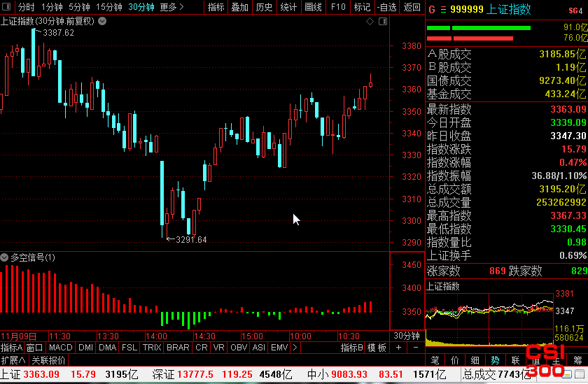
Task: Expand the 多空信号 indicator dropdown arrow
Action: click(4, 257)
